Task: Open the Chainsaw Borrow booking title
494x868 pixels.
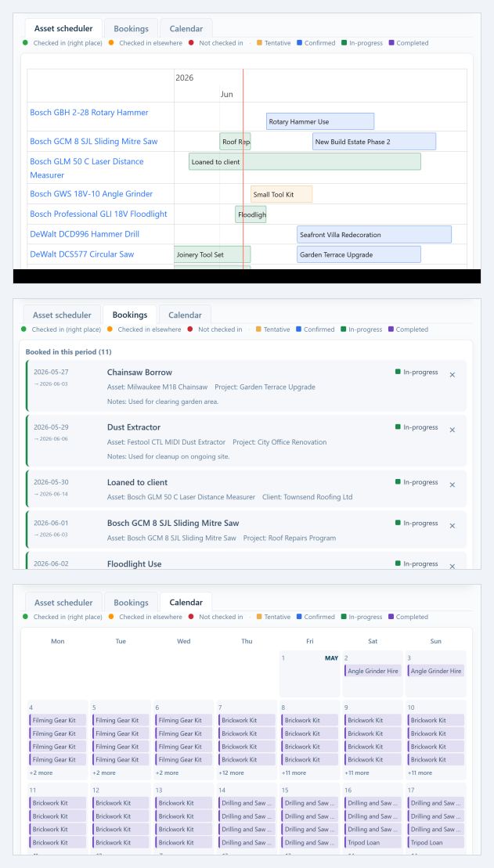Action: [x=139, y=373]
